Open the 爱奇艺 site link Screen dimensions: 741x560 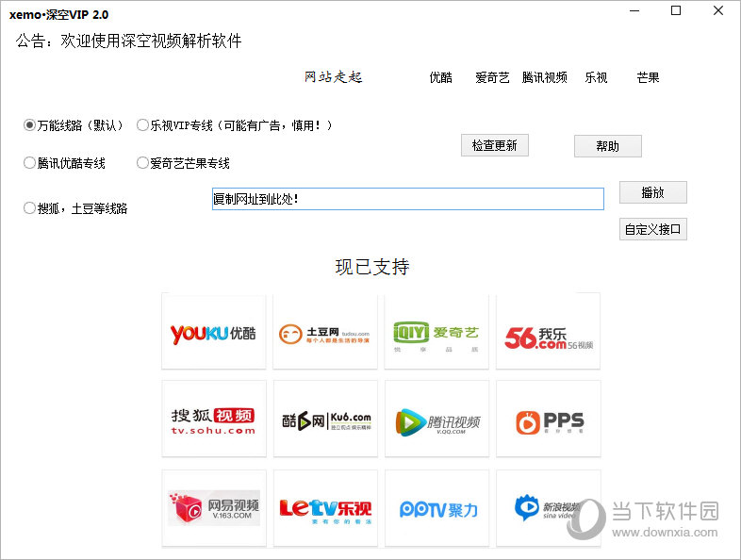coord(492,77)
